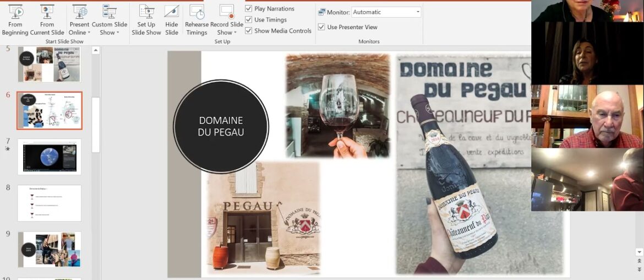
Task: Open Custom Slide Show menu
Action: click(x=109, y=20)
